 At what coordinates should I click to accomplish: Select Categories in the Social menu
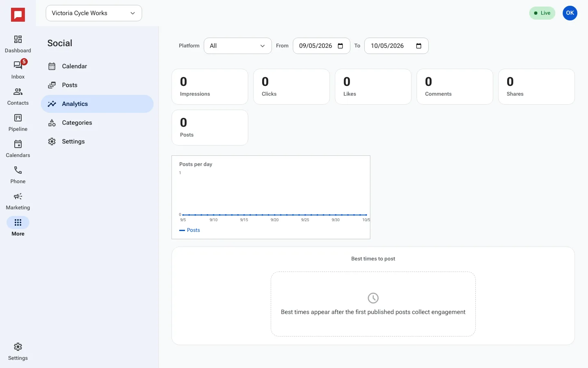tap(97, 123)
